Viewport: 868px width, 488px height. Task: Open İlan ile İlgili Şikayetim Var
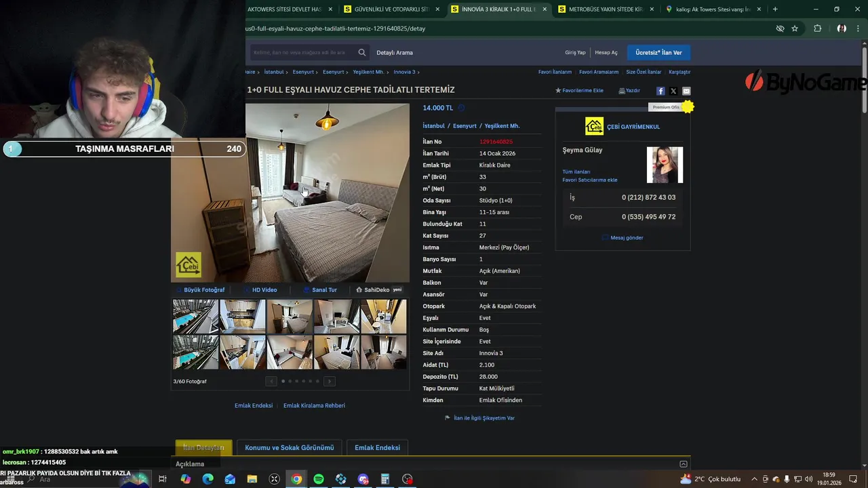(479, 418)
